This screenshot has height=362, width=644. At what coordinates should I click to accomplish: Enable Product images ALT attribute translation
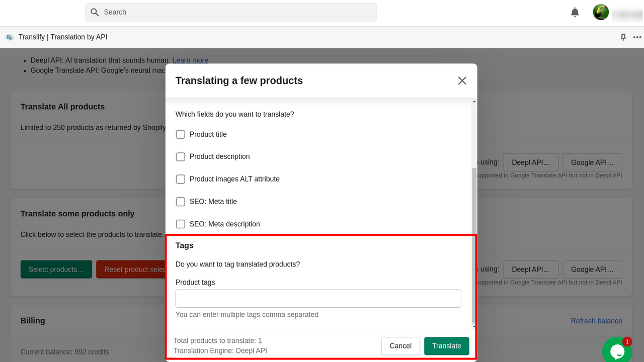click(x=180, y=179)
